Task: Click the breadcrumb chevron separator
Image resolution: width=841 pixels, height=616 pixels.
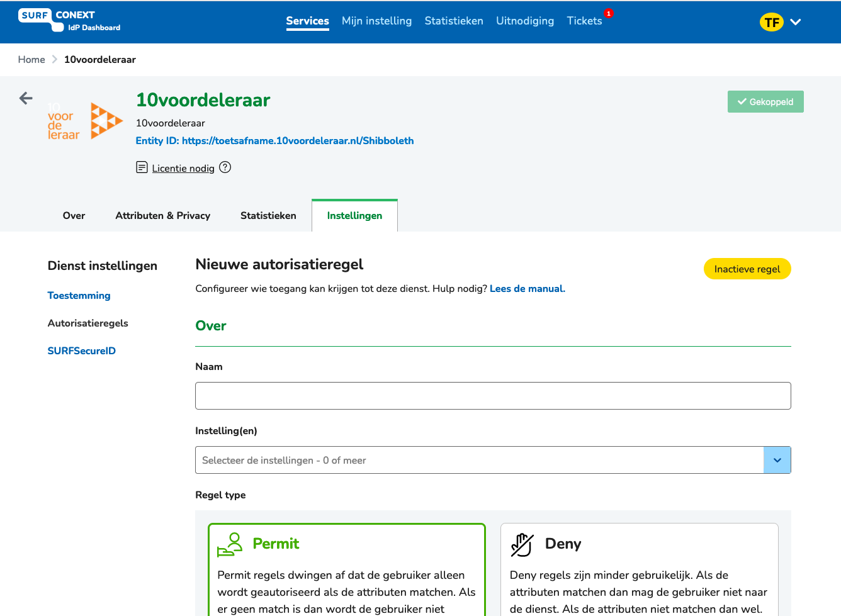Action: 55,59
